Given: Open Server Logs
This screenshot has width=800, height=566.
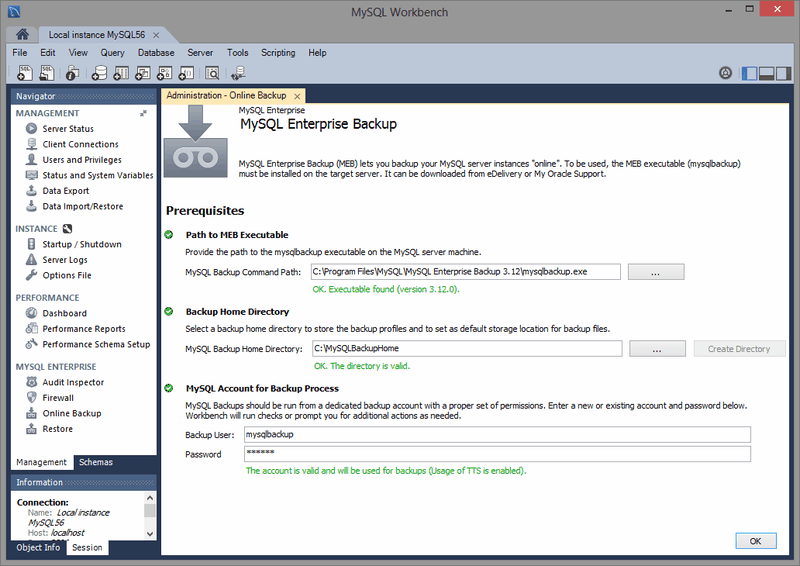Looking at the screenshot, I should tap(65, 260).
